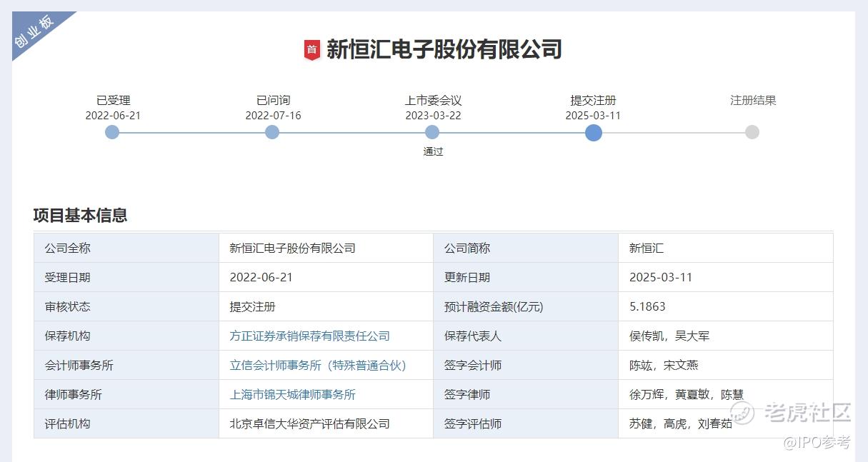Select the 新恒汇 short name cell
The height and width of the screenshot is (462, 868).
pos(726,248)
